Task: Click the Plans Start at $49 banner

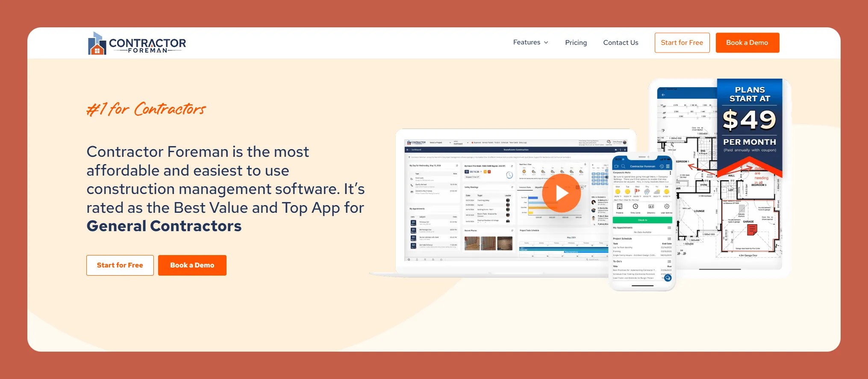Action: [x=749, y=120]
